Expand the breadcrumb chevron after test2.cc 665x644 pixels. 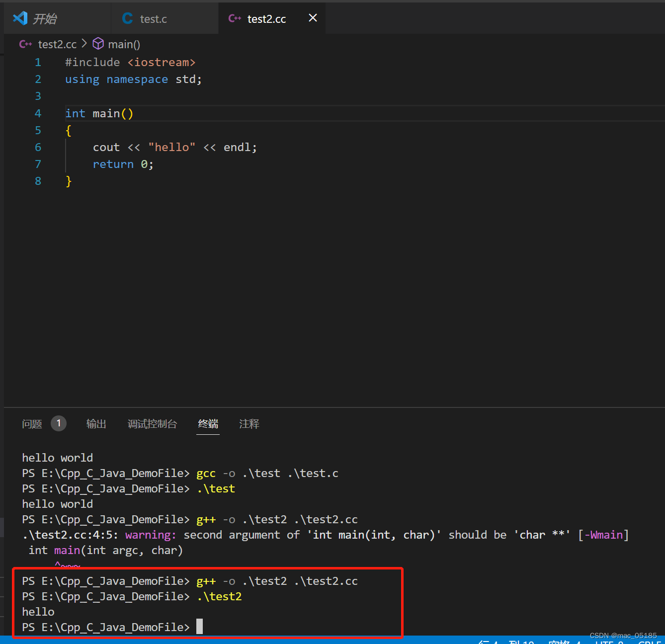click(x=84, y=44)
